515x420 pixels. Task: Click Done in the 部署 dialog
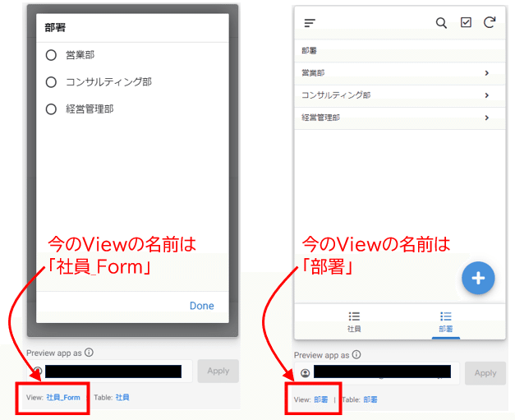click(202, 306)
